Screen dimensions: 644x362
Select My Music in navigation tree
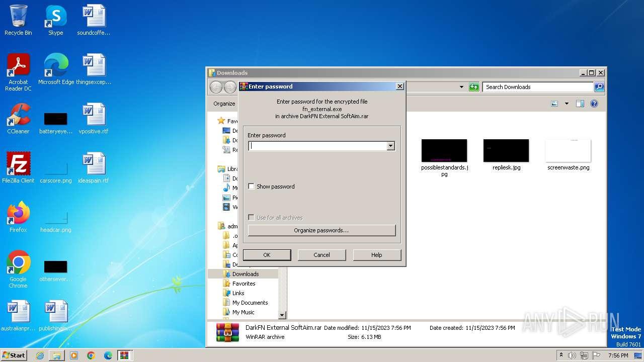point(243,312)
